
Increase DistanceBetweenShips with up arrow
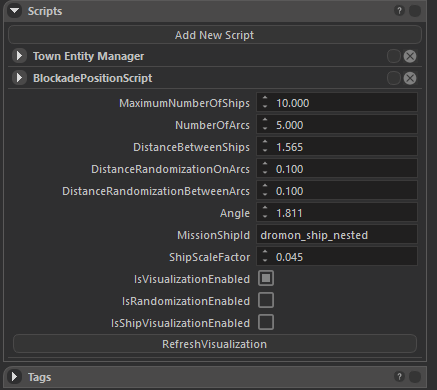tap(265, 142)
